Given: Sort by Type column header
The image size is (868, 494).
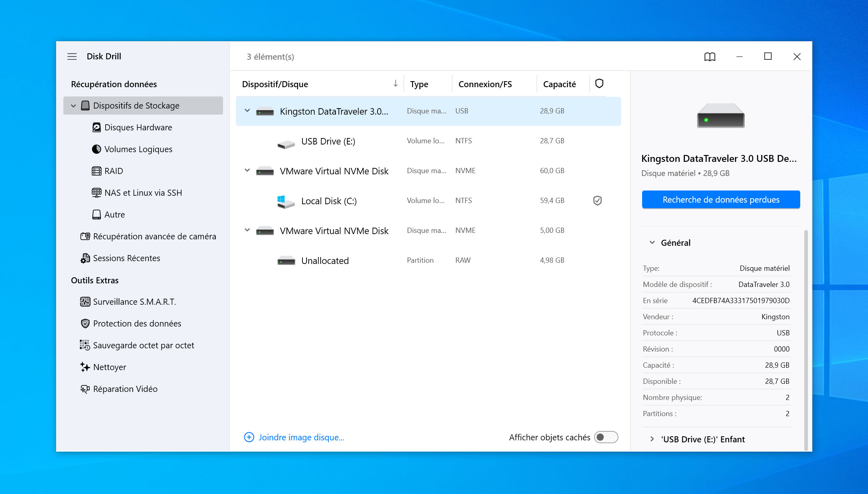Looking at the screenshot, I should click(x=419, y=84).
